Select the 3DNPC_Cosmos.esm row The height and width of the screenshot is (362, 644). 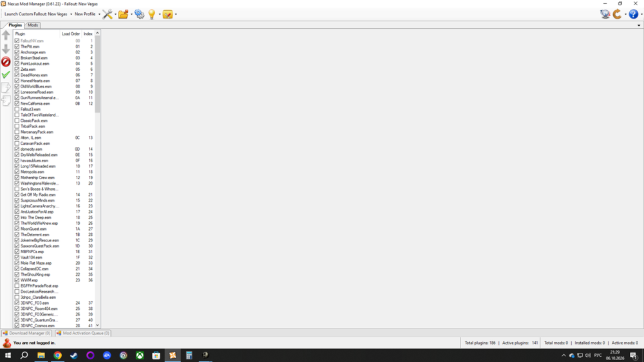point(54,326)
